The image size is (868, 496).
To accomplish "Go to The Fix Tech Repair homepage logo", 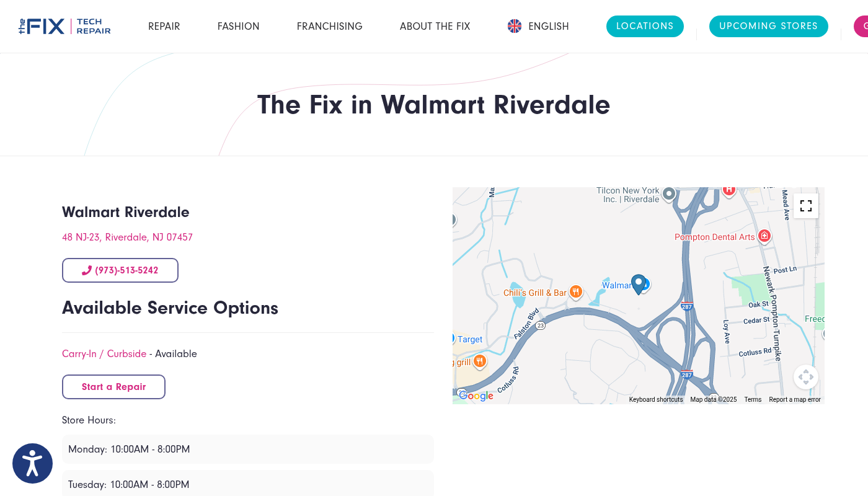I will tap(64, 26).
